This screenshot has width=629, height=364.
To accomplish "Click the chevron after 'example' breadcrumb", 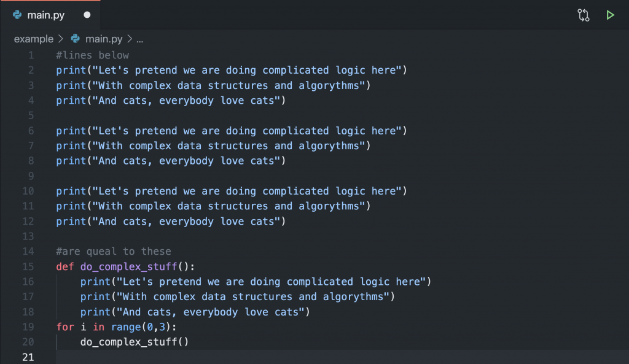I will click(x=61, y=39).
